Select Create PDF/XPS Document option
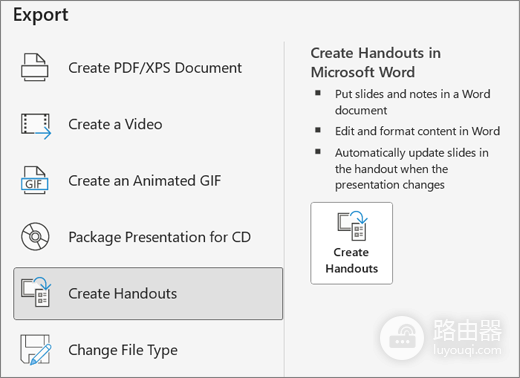520x378 pixels. point(148,68)
